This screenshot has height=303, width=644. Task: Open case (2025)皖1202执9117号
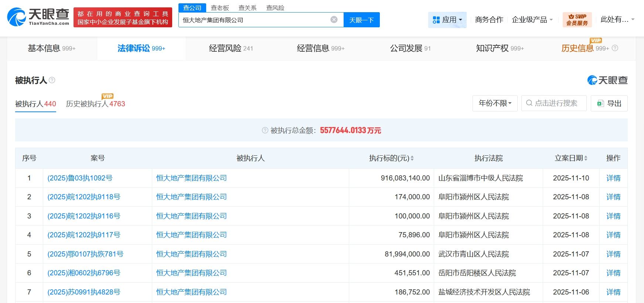click(x=84, y=235)
